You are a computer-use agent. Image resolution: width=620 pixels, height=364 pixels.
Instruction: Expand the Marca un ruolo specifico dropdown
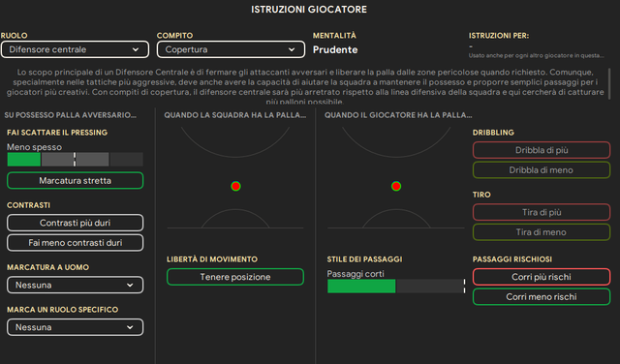coord(76,327)
